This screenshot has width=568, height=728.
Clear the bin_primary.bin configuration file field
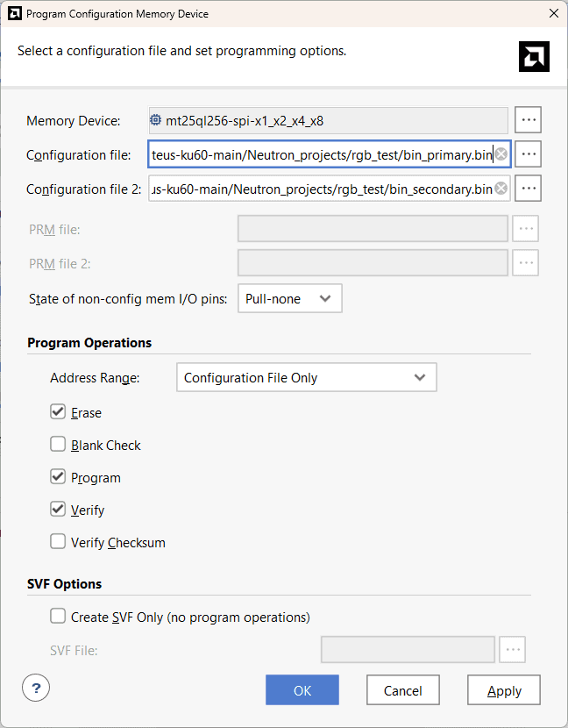tap(501, 154)
